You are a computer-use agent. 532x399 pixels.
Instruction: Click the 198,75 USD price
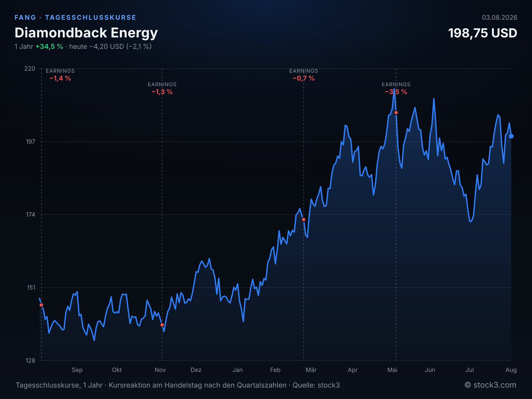[483, 33]
